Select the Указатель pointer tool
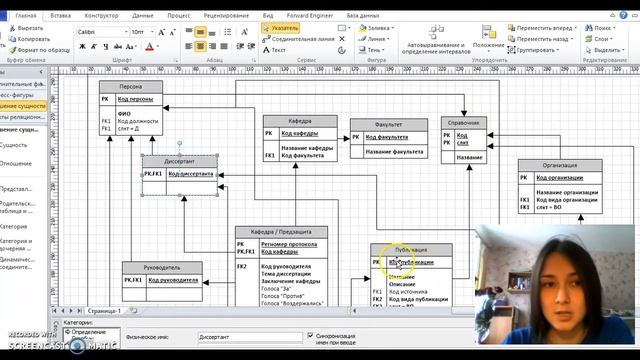The image size is (640, 360). click(x=280, y=28)
